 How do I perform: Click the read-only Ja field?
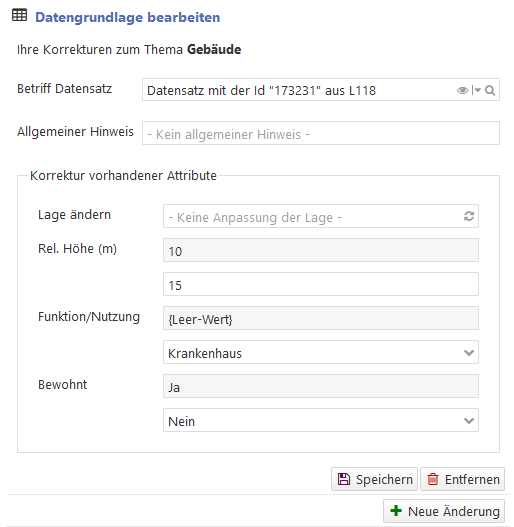pyautogui.click(x=321, y=386)
